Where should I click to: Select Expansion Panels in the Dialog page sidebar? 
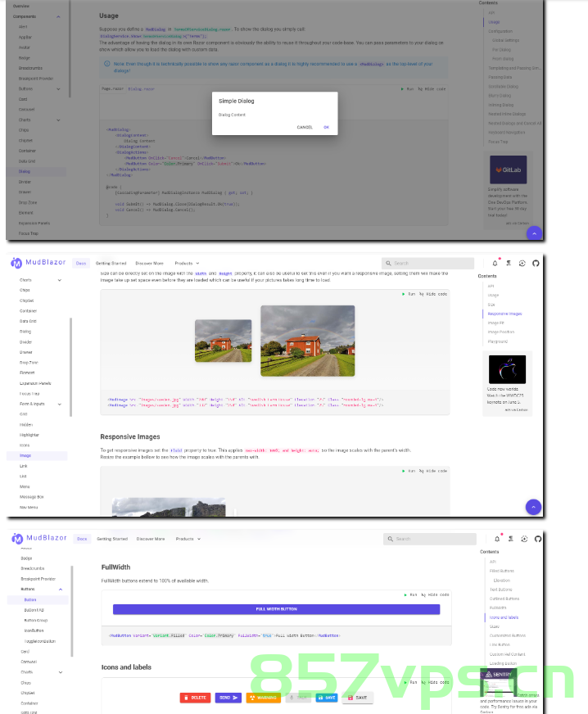point(34,223)
